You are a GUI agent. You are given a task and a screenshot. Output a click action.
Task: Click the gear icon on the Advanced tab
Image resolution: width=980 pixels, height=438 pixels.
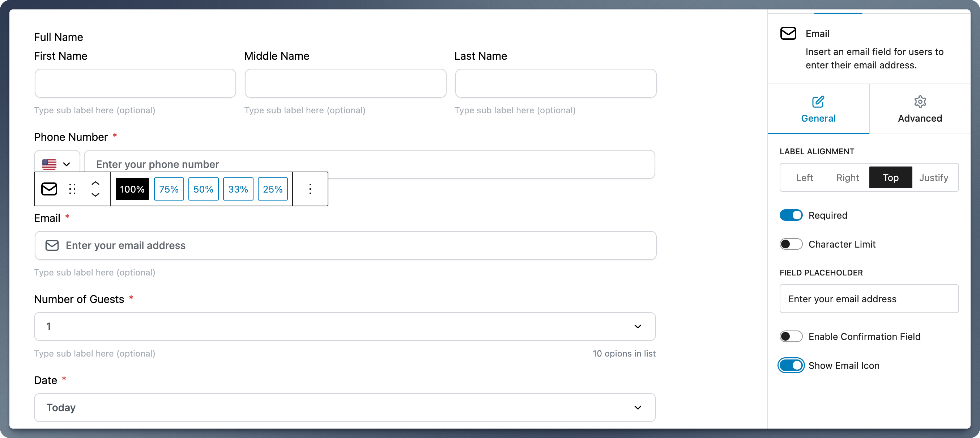(920, 102)
